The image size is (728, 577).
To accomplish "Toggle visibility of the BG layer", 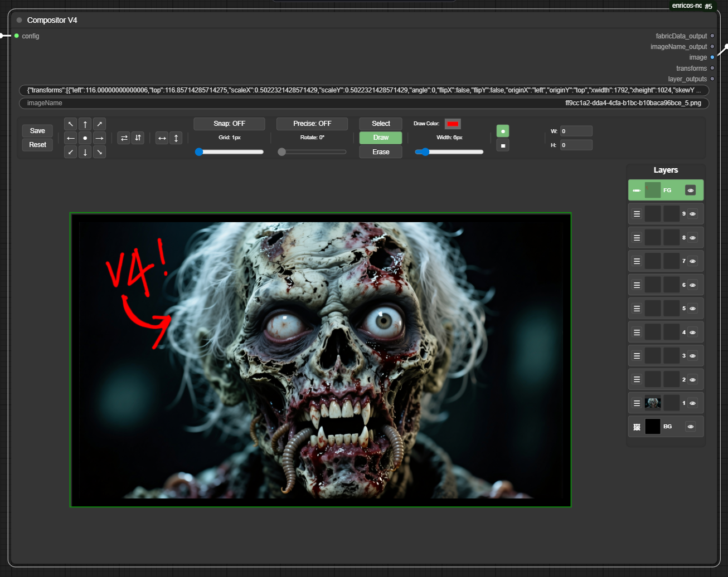I will (x=691, y=427).
